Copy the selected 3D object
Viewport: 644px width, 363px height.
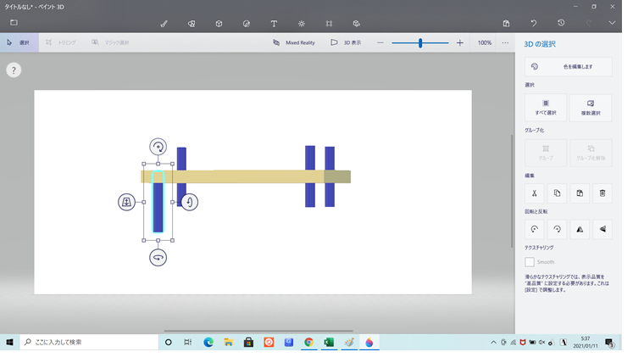tap(557, 193)
